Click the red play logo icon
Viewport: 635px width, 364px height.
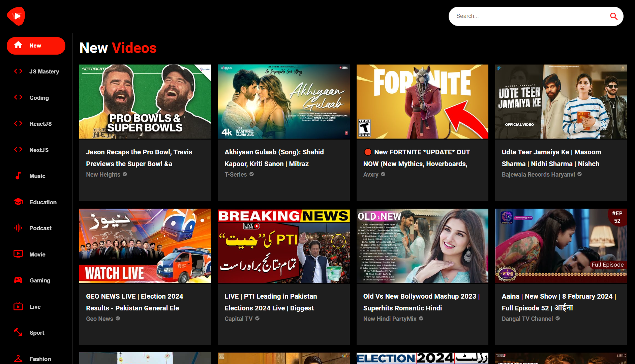16,16
